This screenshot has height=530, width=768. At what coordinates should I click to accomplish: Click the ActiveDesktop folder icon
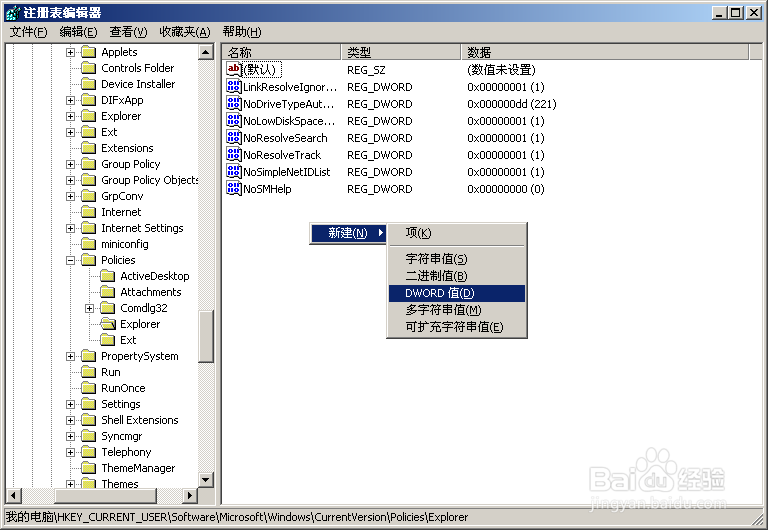(x=108, y=276)
